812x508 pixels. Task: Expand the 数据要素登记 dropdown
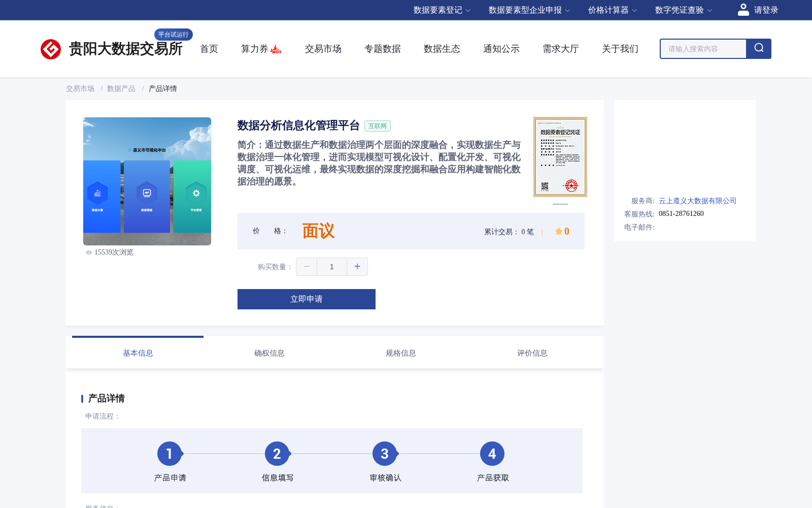click(442, 10)
